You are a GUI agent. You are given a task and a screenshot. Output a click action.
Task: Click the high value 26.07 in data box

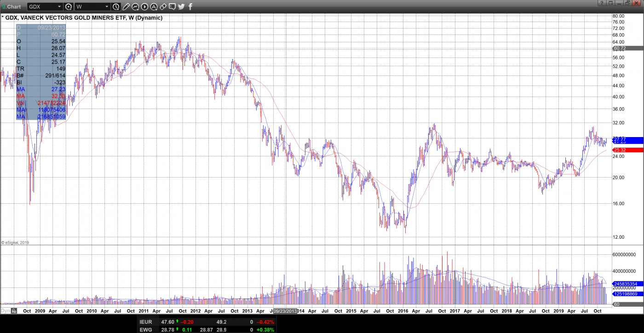pos(58,48)
